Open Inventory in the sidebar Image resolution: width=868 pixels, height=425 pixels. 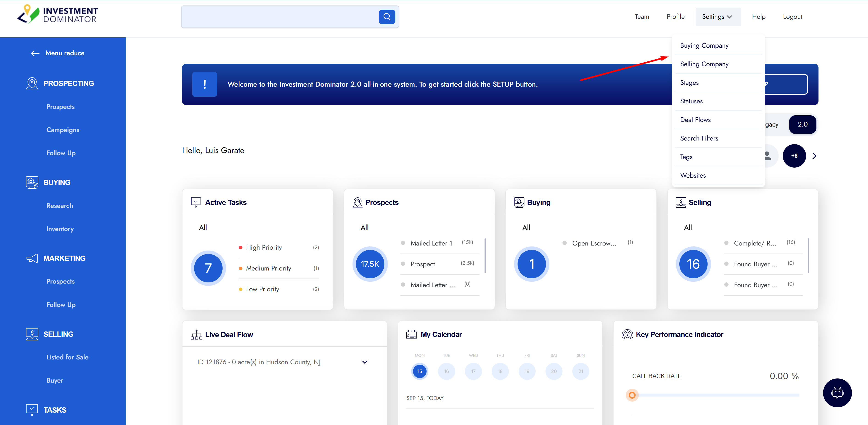tap(60, 229)
